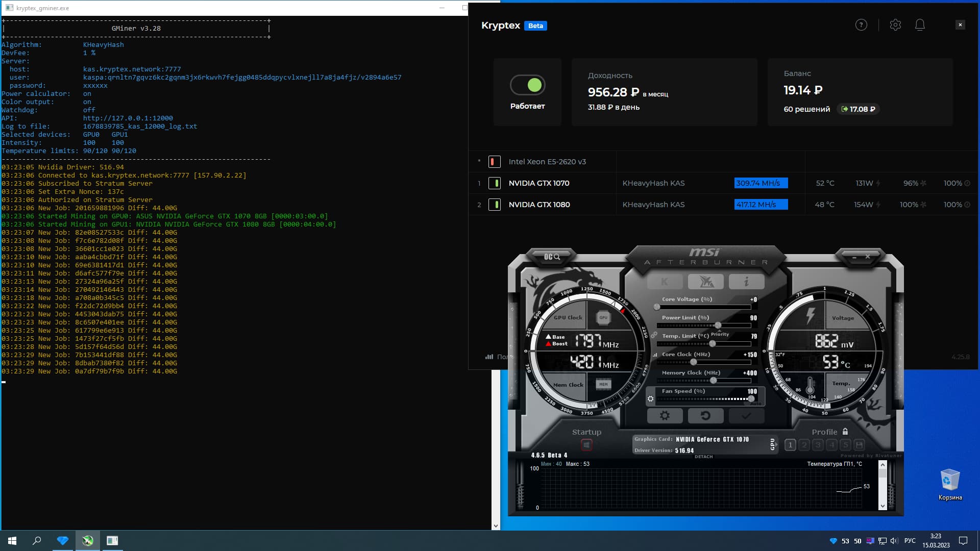Click the Kryptex Beta badge
The height and width of the screenshot is (551, 980).
(x=535, y=26)
